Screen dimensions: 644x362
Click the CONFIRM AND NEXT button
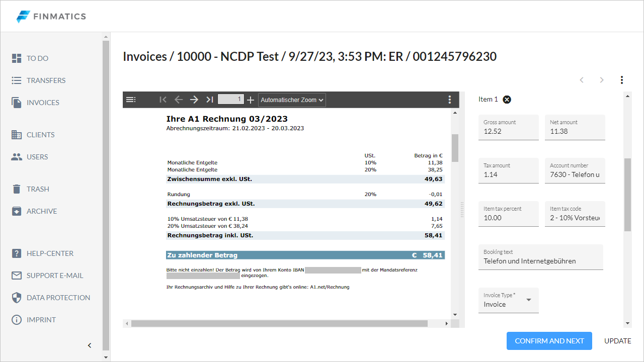(x=549, y=341)
